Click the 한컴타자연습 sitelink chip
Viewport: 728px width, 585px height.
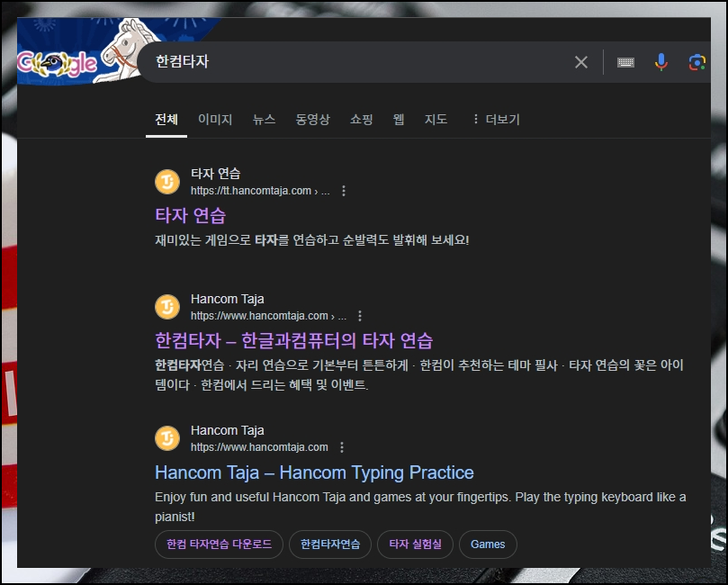tap(330, 544)
